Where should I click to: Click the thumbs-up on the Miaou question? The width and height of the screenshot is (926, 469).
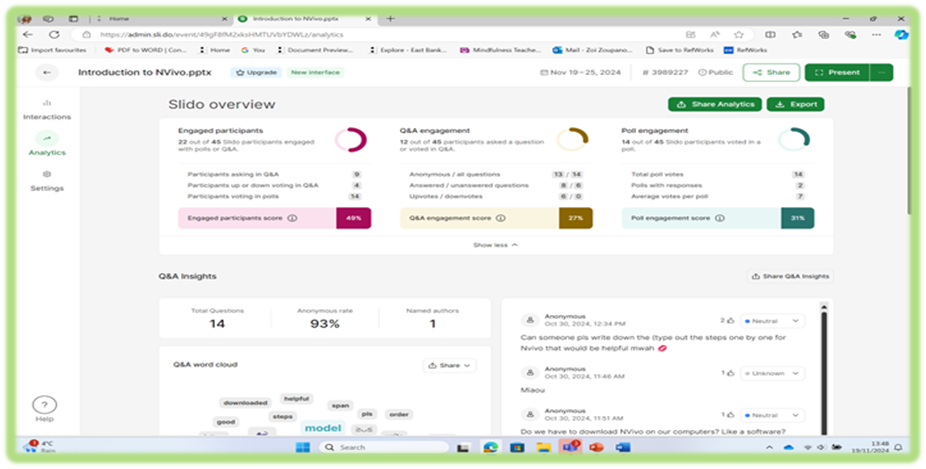coord(731,373)
